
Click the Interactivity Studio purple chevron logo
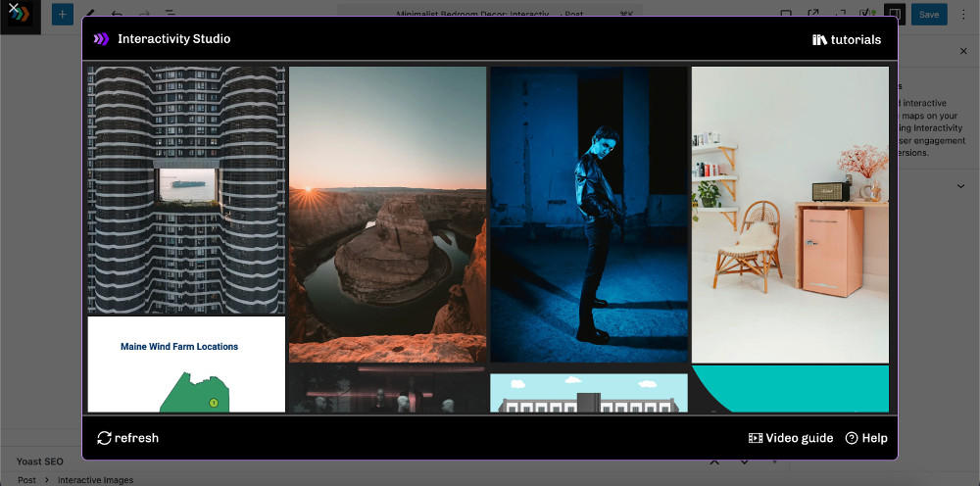[x=101, y=39]
